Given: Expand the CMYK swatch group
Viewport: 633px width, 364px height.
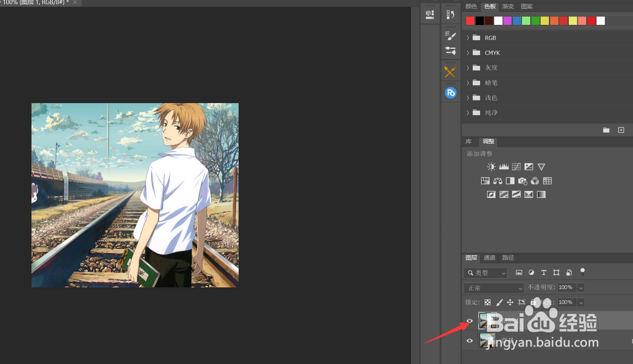Looking at the screenshot, I should pos(468,53).
